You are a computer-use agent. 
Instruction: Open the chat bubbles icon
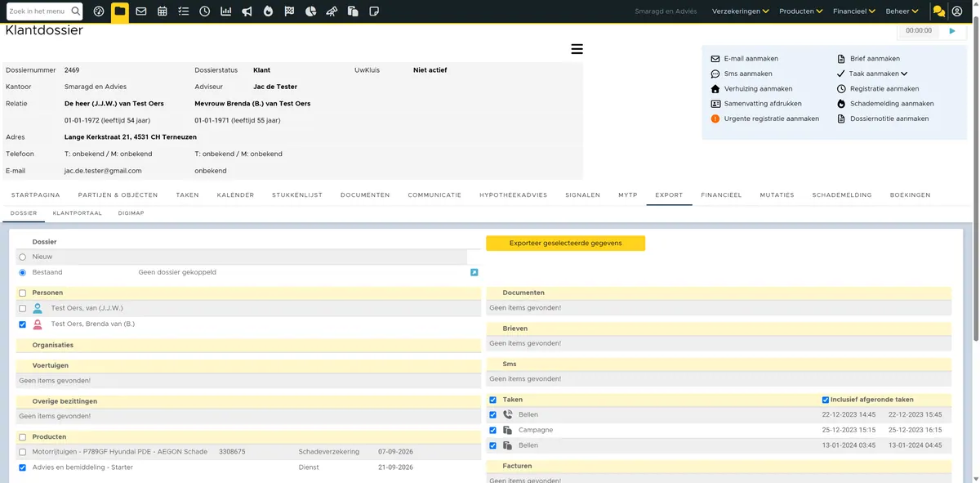pyautogui.click(x=939, y=11)
